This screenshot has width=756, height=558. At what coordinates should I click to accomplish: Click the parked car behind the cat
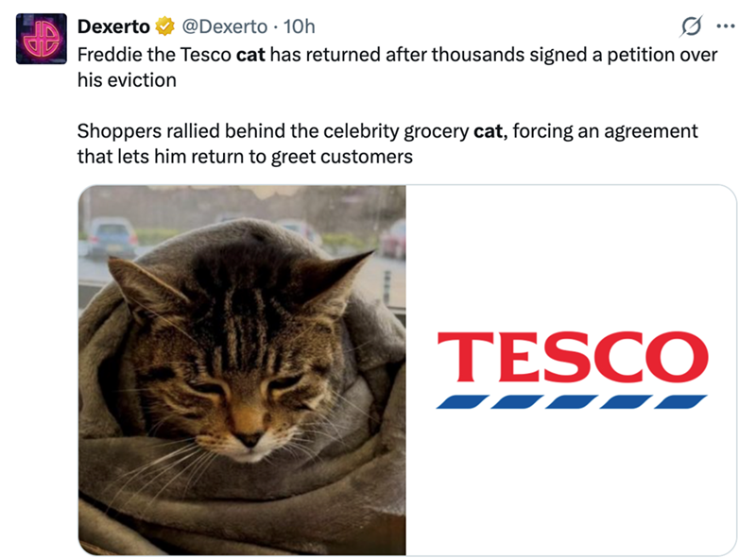(112, 236)
